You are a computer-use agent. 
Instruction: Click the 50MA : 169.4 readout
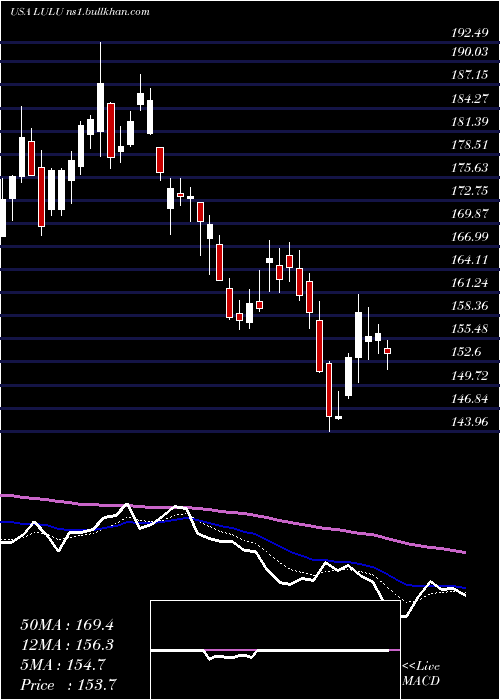[x=67, y=625]
